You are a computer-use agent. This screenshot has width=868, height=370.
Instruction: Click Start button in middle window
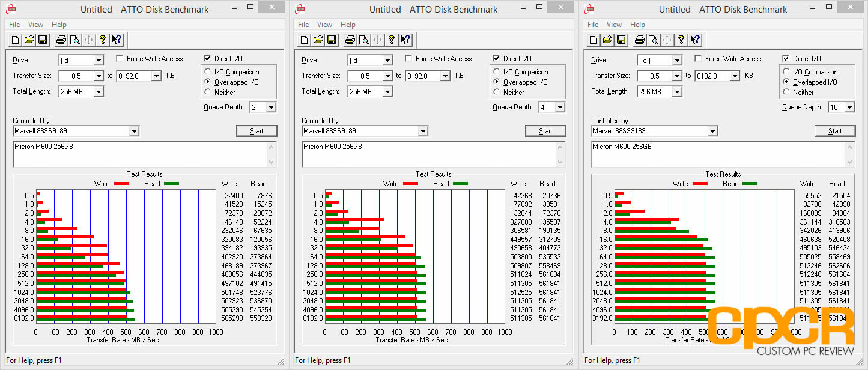[545, 131]
